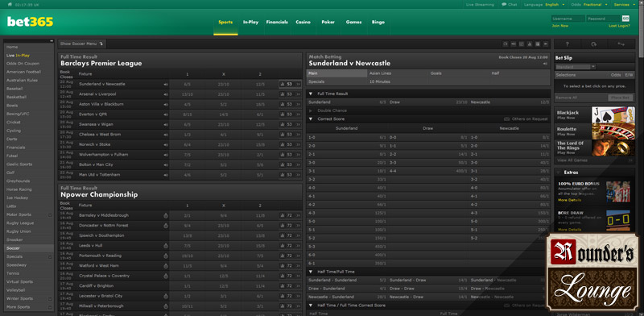Click the arrow icon on Show Soccer Menu
Viewport: 644px width, 316px height.
(x=101, y=44)
